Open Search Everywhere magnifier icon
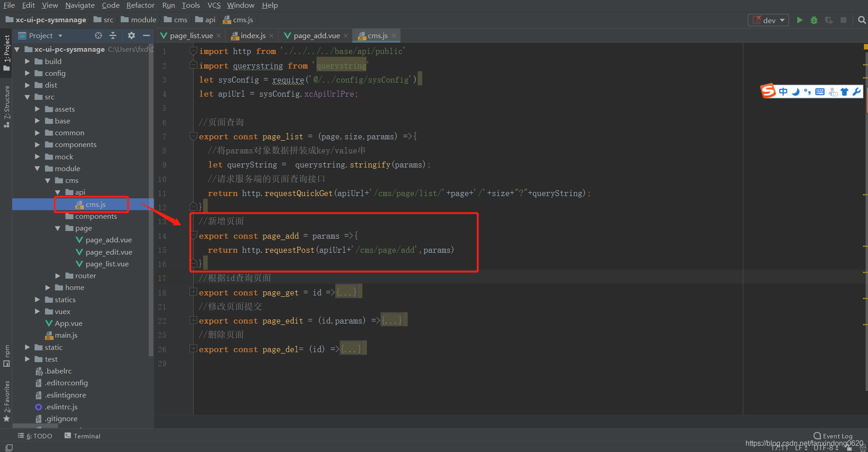 [x=862, y=20]
